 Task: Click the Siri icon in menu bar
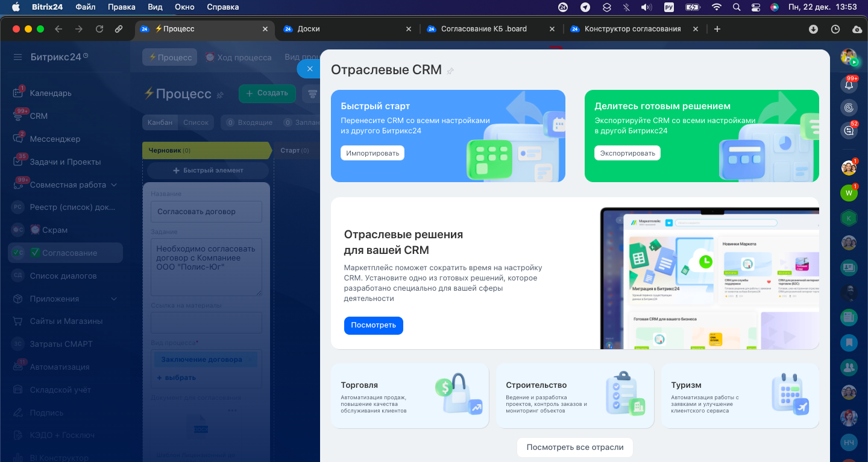click(x=775, y=7)
